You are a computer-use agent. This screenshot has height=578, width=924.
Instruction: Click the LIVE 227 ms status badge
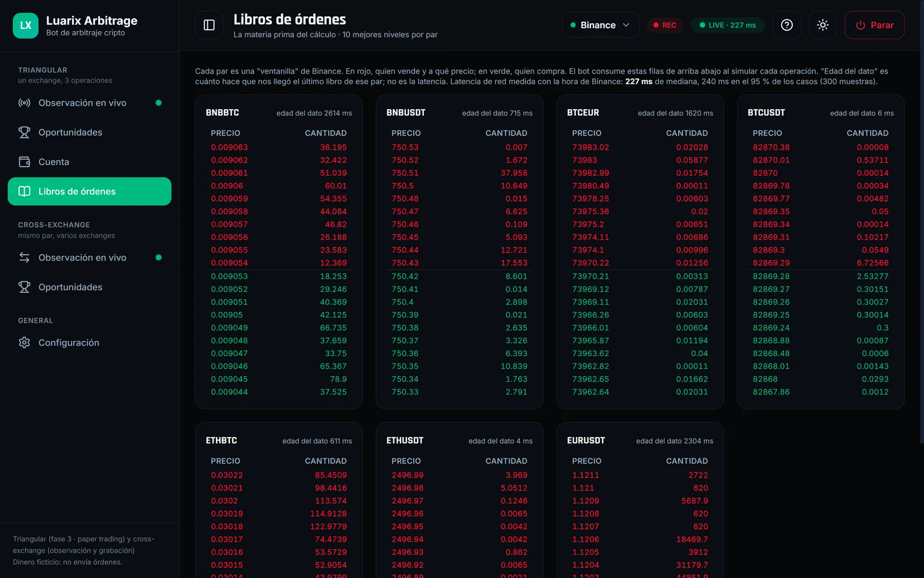pos(728,25)
